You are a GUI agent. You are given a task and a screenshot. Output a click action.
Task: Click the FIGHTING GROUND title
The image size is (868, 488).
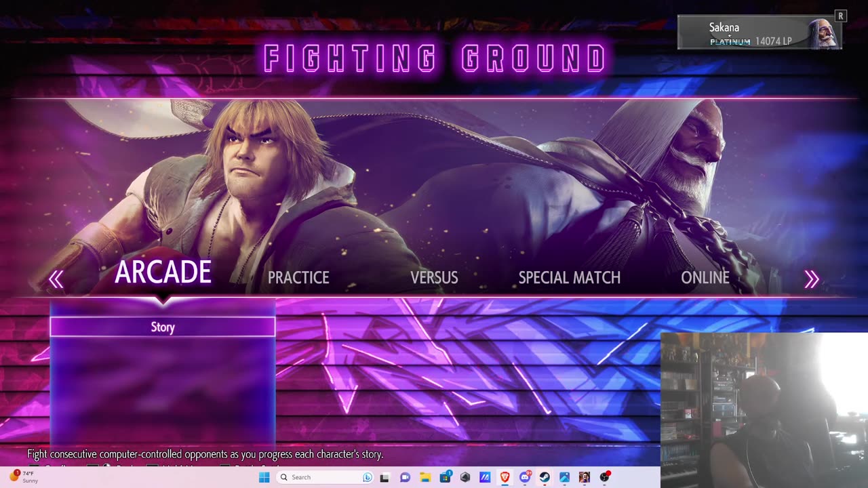435,59
